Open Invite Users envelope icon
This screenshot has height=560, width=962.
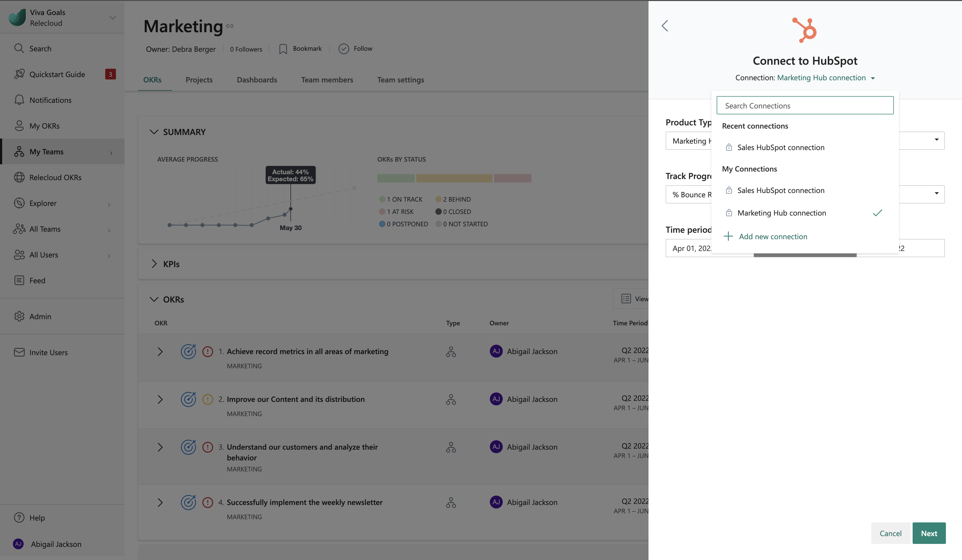(x=19, y=352)
